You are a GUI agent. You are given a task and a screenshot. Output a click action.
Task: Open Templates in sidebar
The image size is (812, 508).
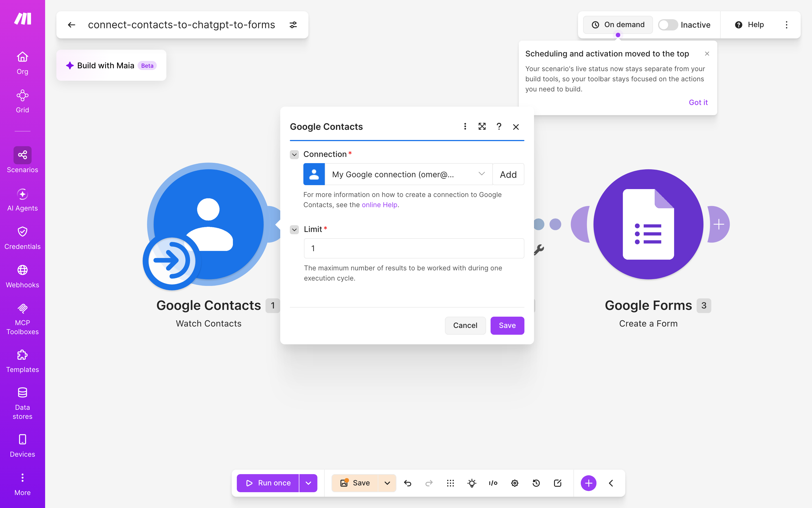(x=23, y=361)
